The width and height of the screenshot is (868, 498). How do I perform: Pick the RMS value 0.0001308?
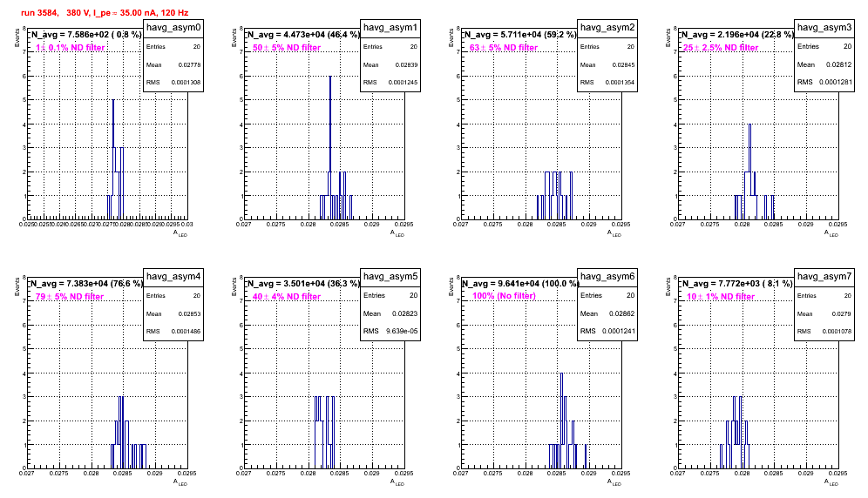click(x=186, y=83)
